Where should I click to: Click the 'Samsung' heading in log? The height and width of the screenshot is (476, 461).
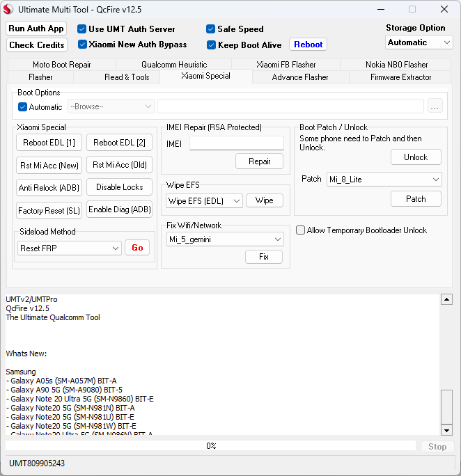[x=21, y=372]
